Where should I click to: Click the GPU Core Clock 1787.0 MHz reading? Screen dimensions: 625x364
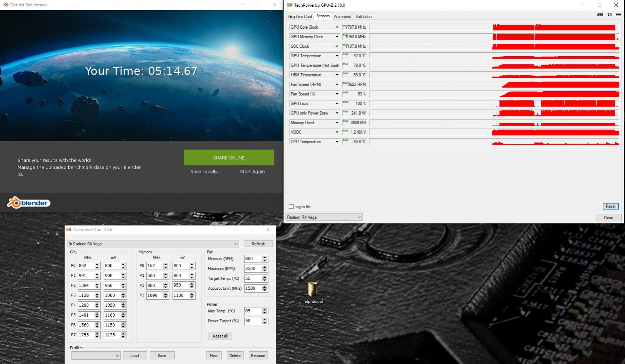(x=355, y=27)
